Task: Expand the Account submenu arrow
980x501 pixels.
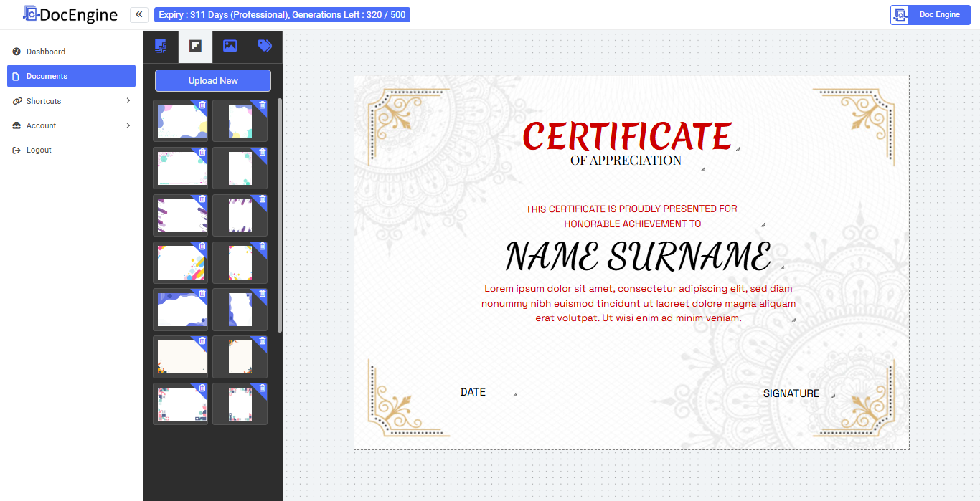Action: tap(128, 125)
